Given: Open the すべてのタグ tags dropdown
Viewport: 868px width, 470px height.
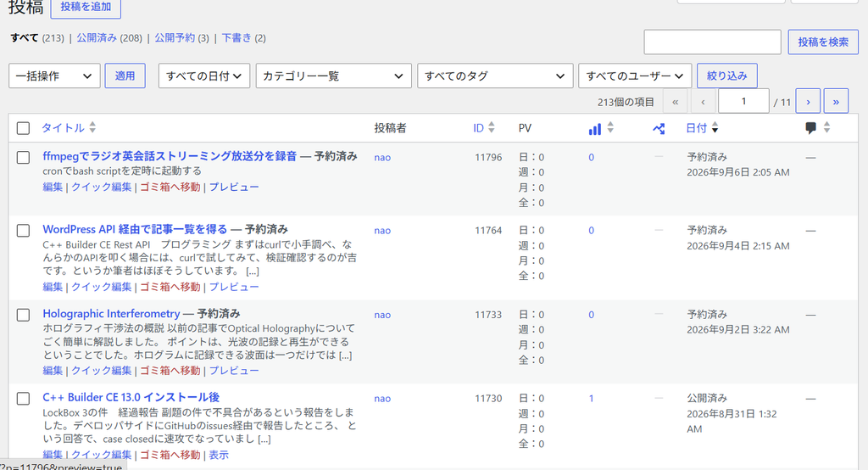Looking at the screenshot, I should click(494, 76).
